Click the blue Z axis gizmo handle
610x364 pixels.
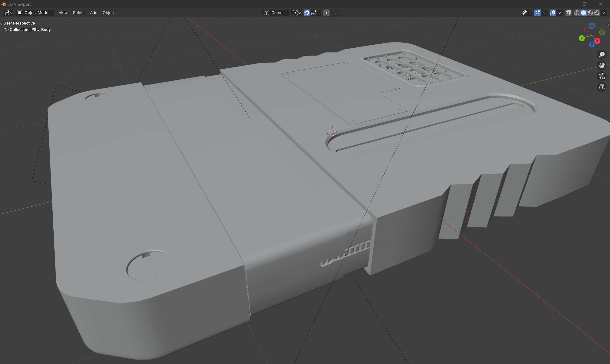click(x=592, y=45)
